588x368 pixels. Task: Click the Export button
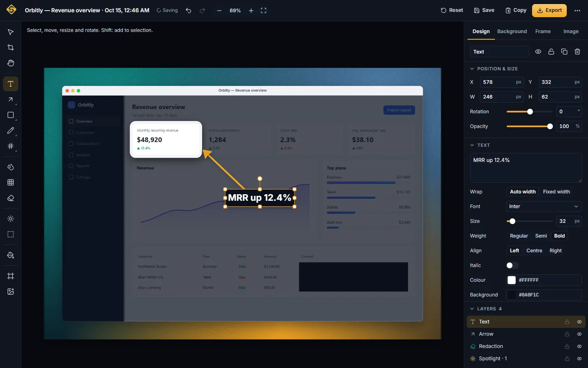(549, 11)
